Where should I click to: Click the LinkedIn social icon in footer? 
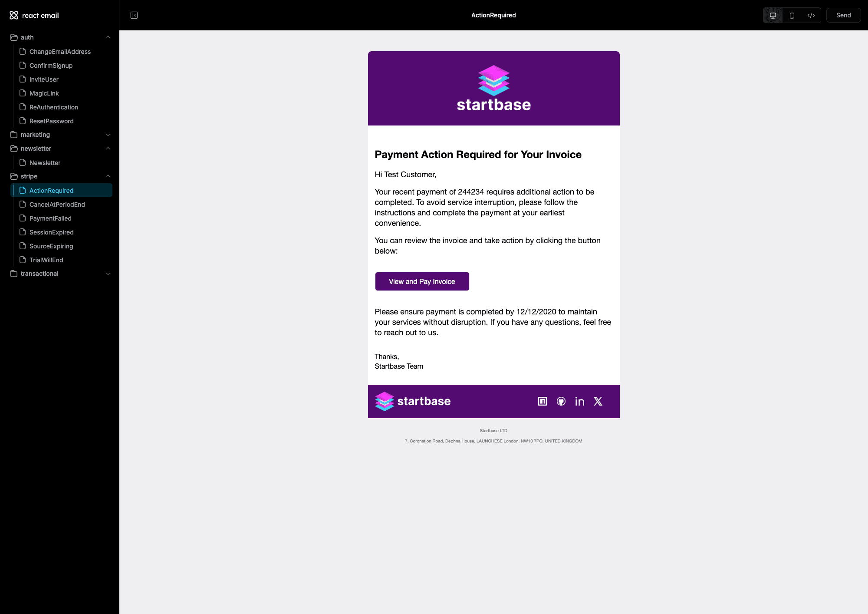pos(579,401)
